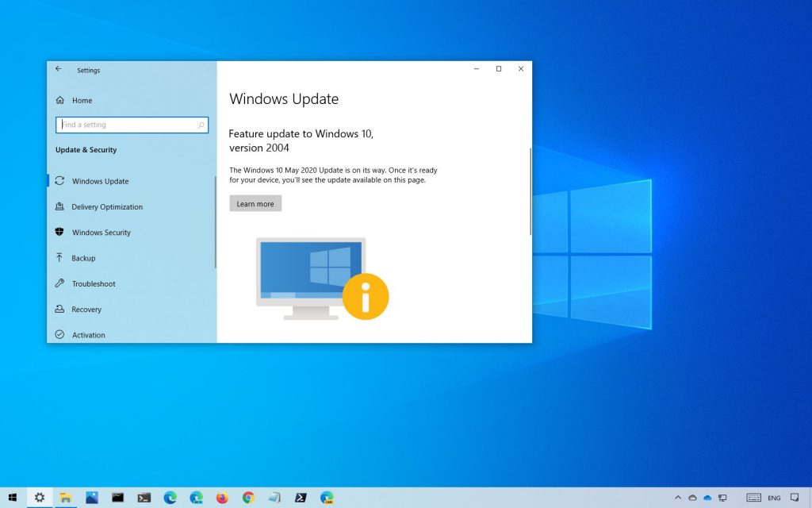812x508 pixels.
Task: Go to Settings Home
Action: [82, 101]
